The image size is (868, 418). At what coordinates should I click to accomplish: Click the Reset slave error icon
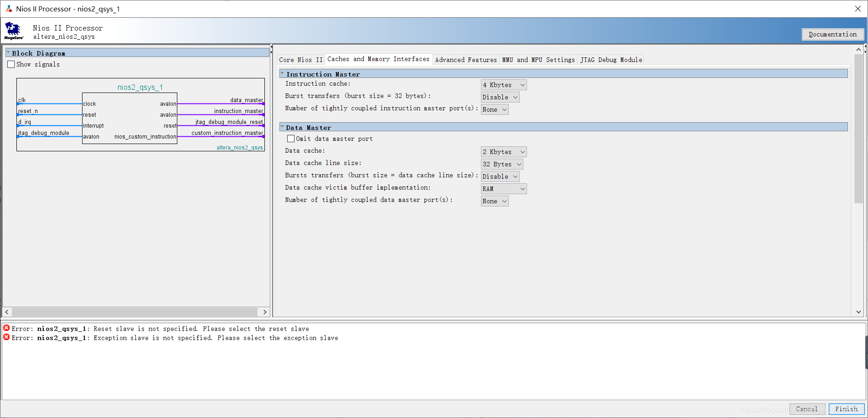6,328
